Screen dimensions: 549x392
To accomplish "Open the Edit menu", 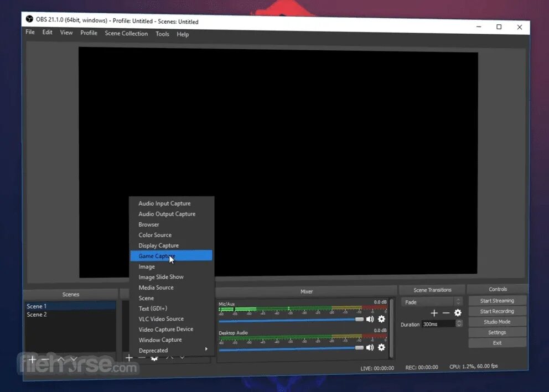I will tap(47, 32).
